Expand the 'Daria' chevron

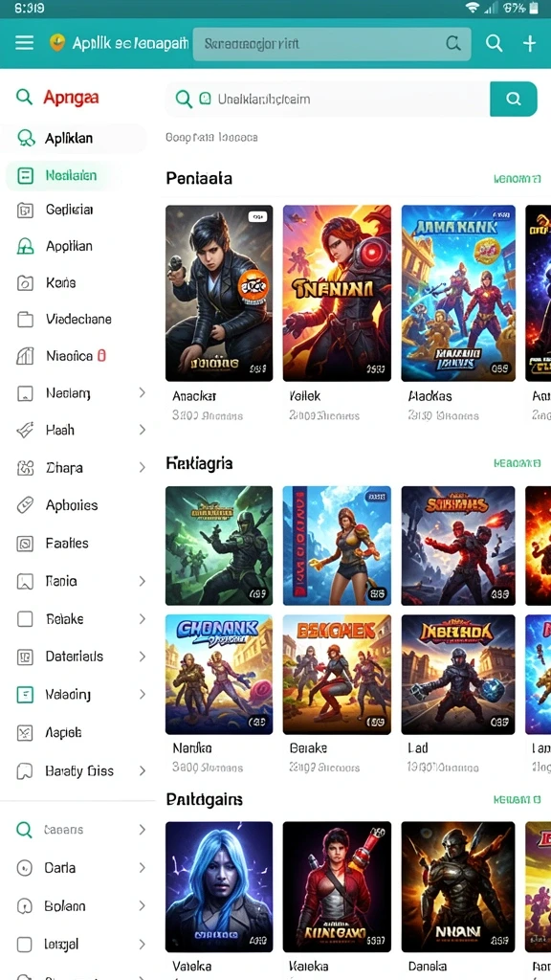142,867
